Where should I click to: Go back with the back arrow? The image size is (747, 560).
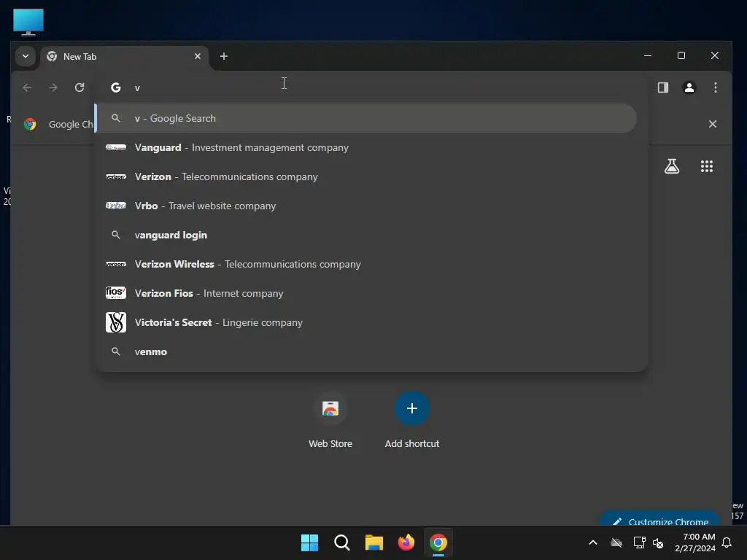[27, 87]
